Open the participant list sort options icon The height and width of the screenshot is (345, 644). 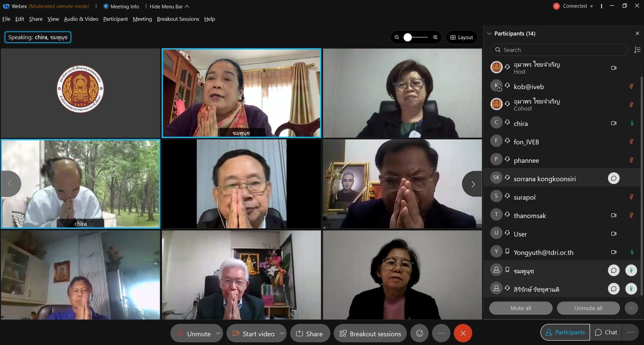[637, 50]
